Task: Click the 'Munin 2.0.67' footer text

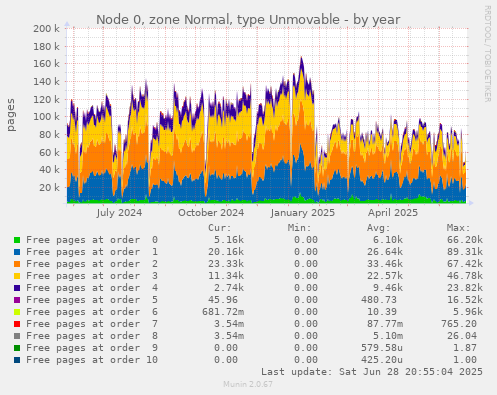Action: click(248, 384)
